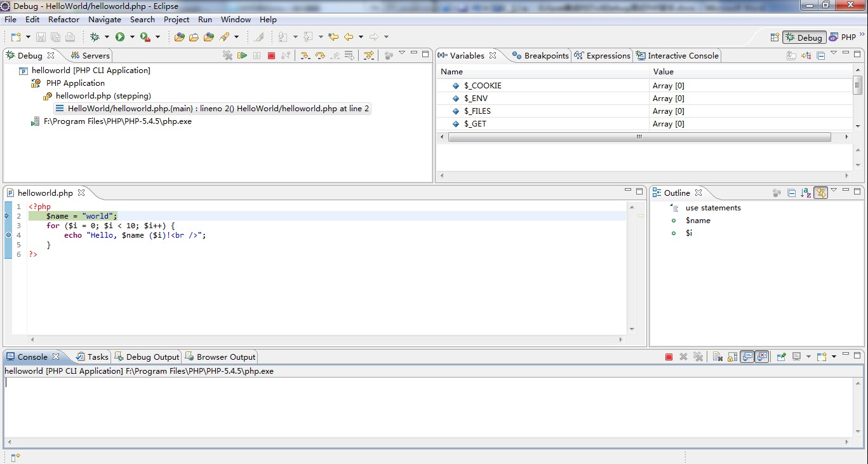
Task: Switch to the Breakpoints tab
Action: tap(540, 56)
